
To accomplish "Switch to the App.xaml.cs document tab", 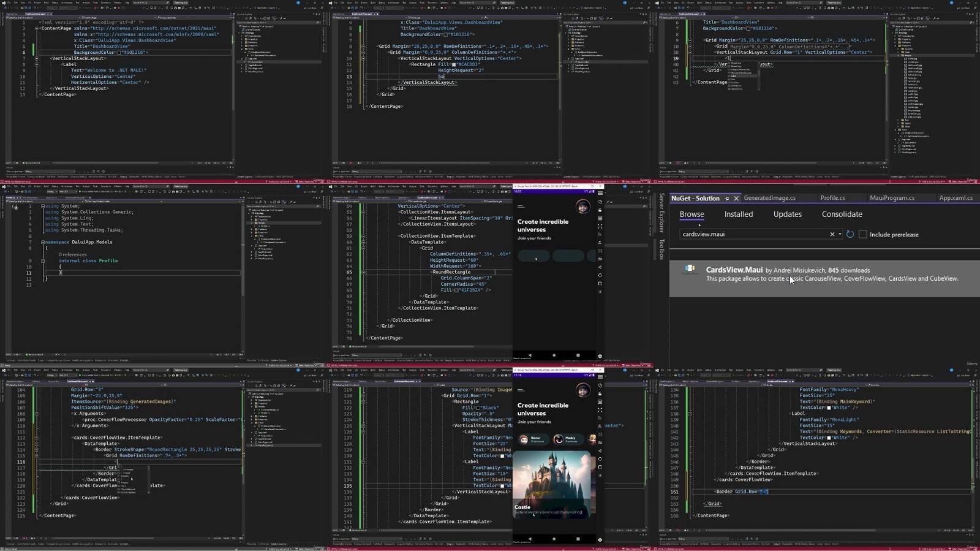I will pyautogui.click(x=956, y=198).
